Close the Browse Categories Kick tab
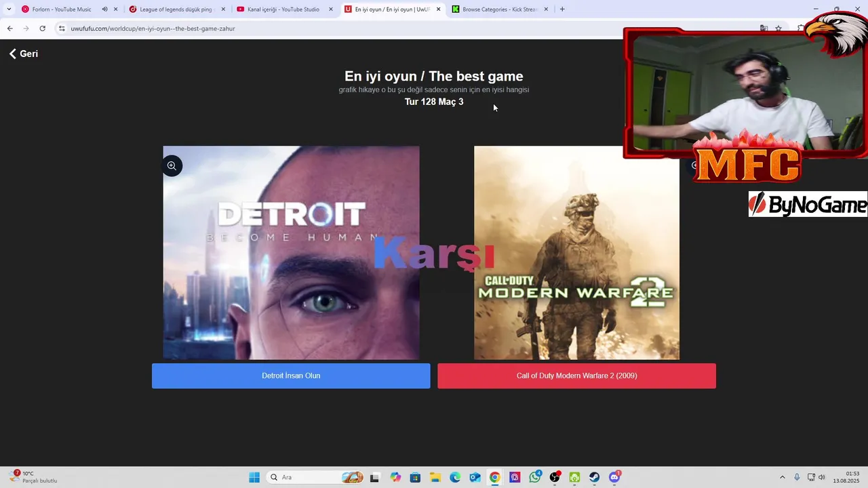This screenshot has height=488, width=868. pyautogui.click(x=546, y=9)
